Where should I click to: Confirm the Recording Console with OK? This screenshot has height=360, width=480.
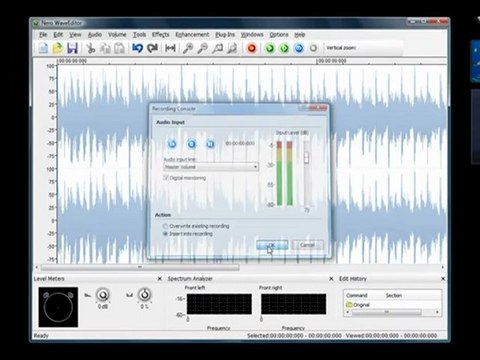272,245
